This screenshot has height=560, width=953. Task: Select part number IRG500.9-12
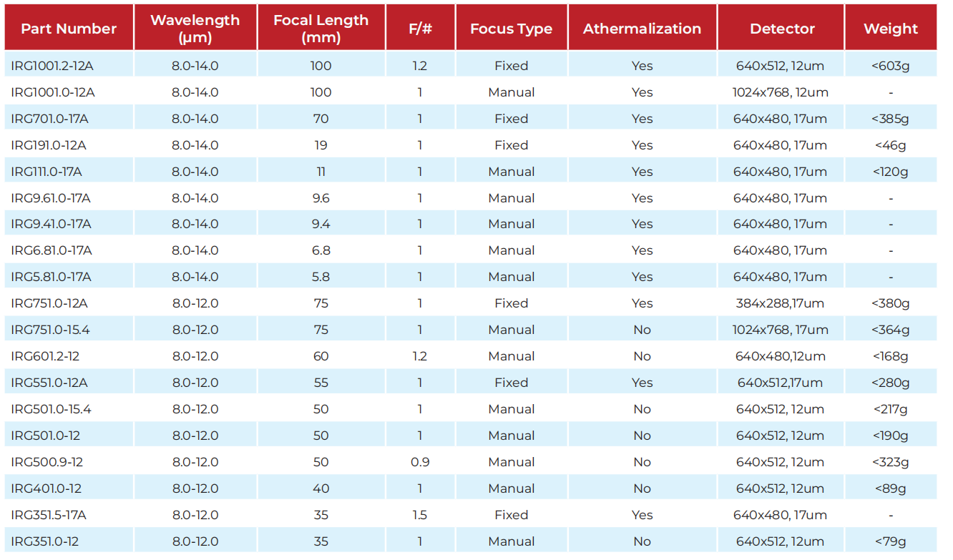(47, 462)
